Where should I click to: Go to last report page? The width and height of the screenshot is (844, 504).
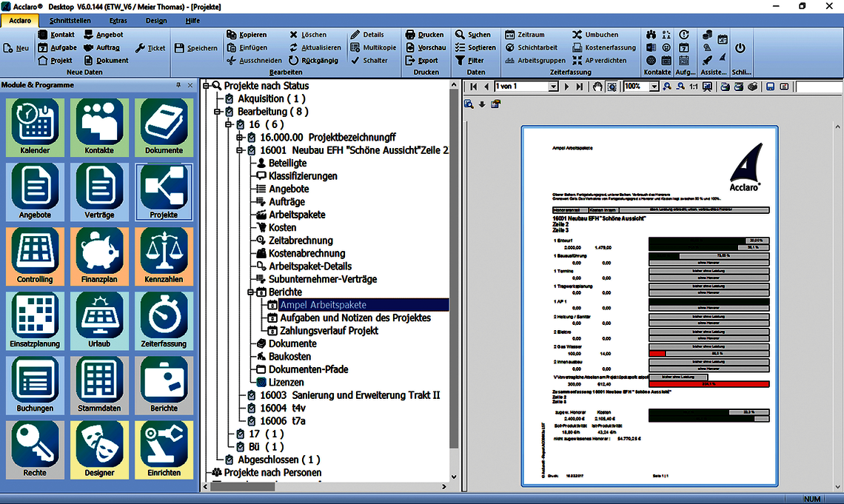click(579, 87)
